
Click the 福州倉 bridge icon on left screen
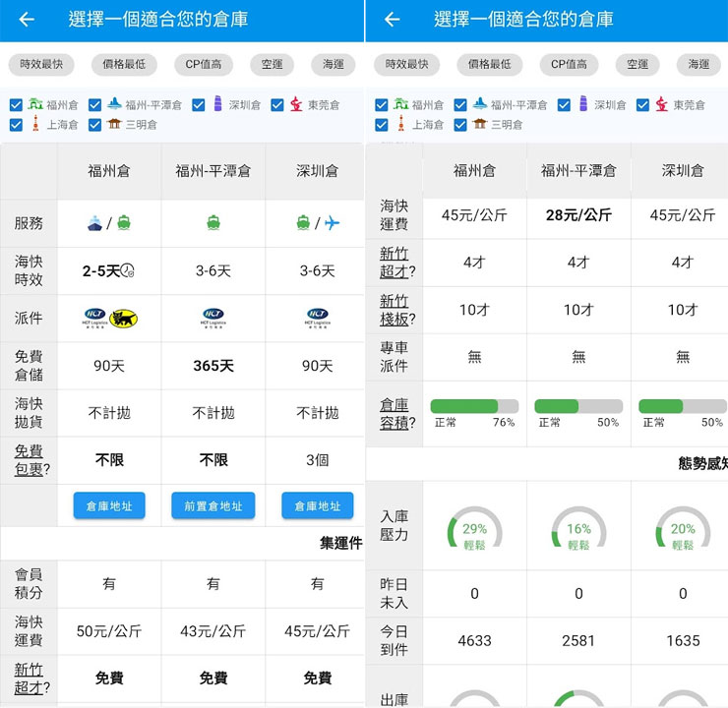[35, 103]
